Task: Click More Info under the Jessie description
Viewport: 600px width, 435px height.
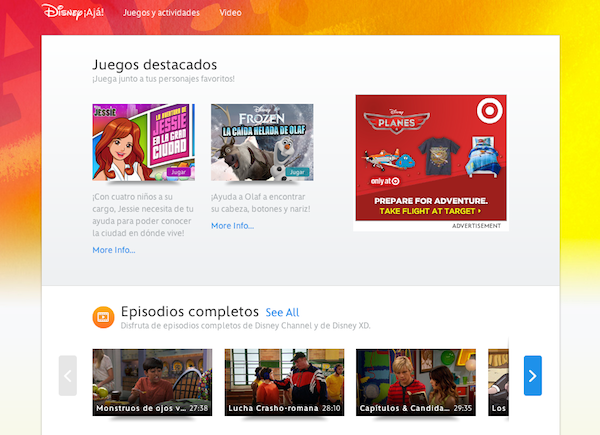Action: [x=114, y=250]
